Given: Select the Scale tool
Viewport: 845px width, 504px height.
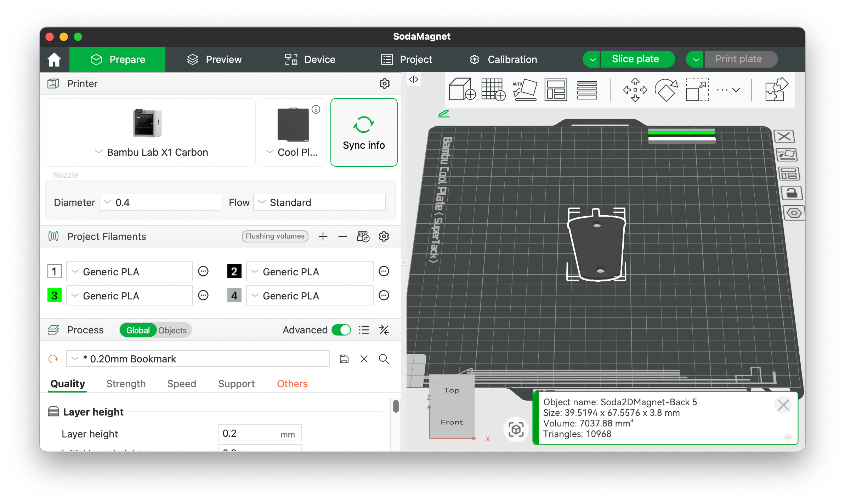Looking at the screenshot, I should pyautogui.click(x=697, y=90).
